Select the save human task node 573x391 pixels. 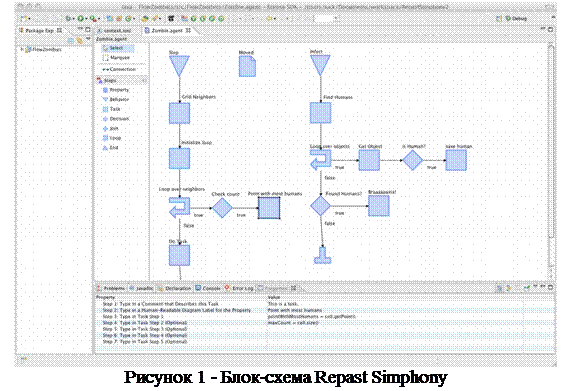coord(456,160)
